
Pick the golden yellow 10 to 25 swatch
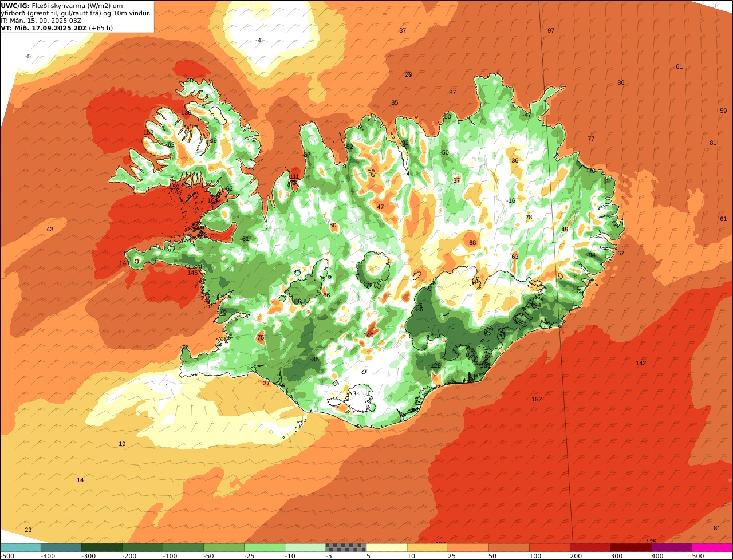[x=427, y=547]
